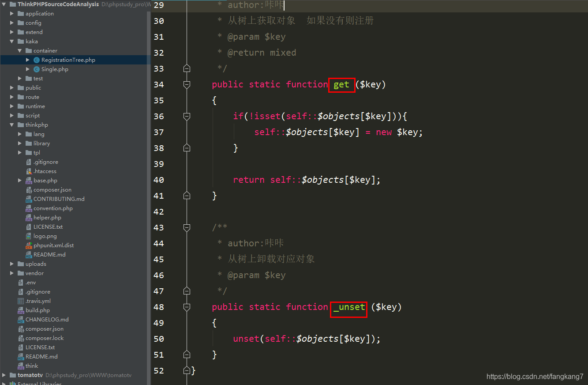Collapse the kaka folder
Image resolution: width=588 pixels, height=385 pixels.
[x=12, y=42]
